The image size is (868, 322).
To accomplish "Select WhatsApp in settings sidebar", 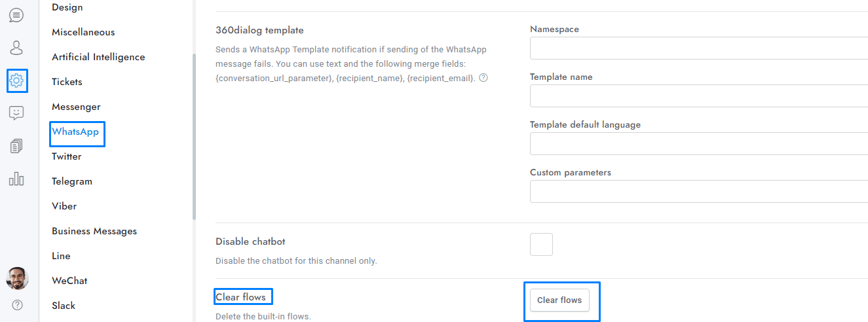I will (x=75, y=132).
